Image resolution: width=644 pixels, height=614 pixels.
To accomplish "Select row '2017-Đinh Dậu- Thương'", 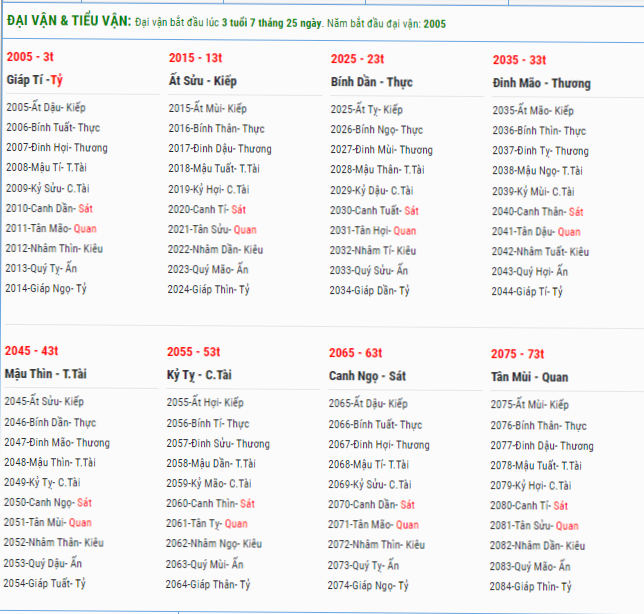I will click(220, 149).
